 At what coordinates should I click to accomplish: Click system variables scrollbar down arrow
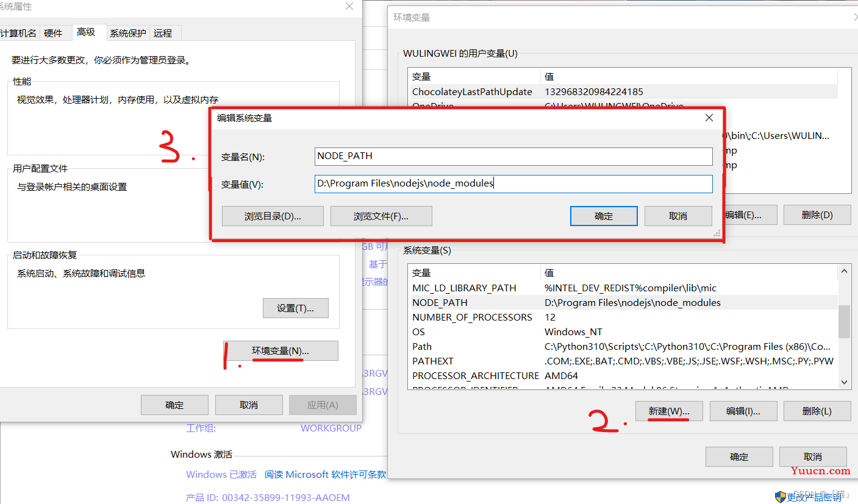click(x=844, y=382)
